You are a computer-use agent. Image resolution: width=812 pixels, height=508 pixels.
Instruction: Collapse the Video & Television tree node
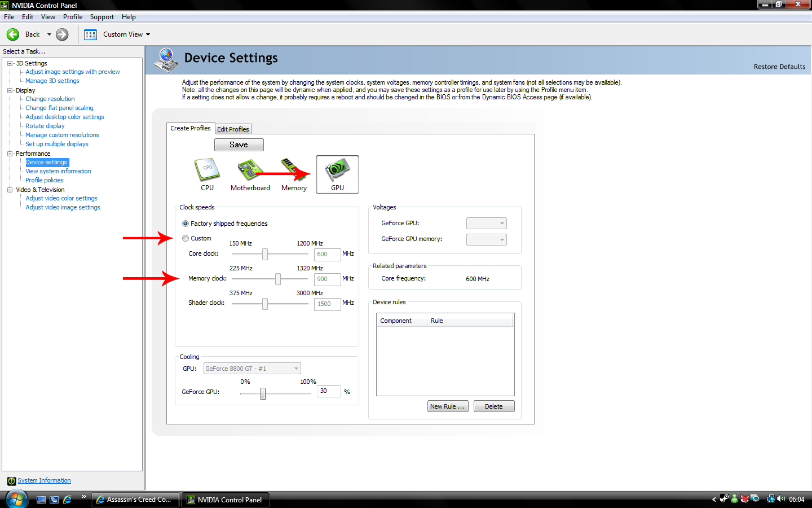click(10, 190)
